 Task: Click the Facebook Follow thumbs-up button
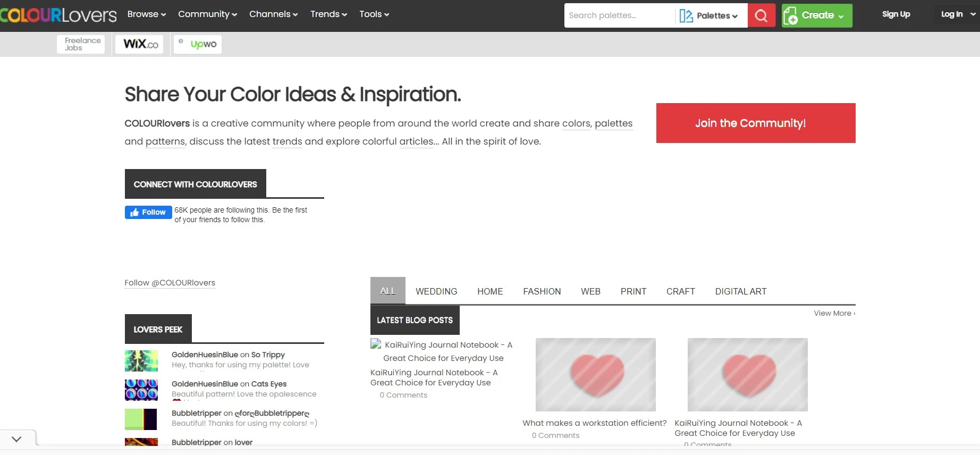148,212
